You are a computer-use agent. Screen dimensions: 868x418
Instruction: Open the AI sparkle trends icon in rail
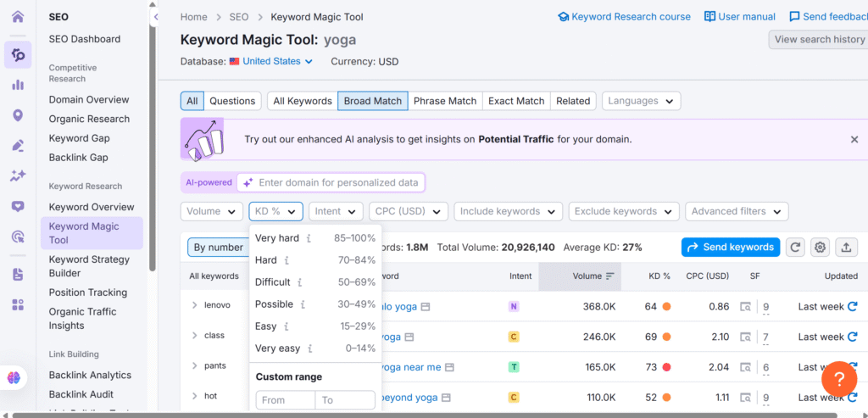tap(18, 176)
